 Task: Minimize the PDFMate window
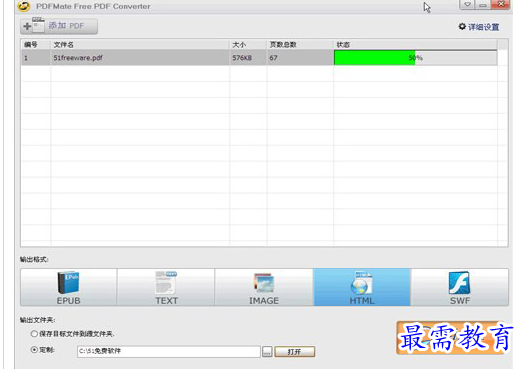tap(483, 5)
